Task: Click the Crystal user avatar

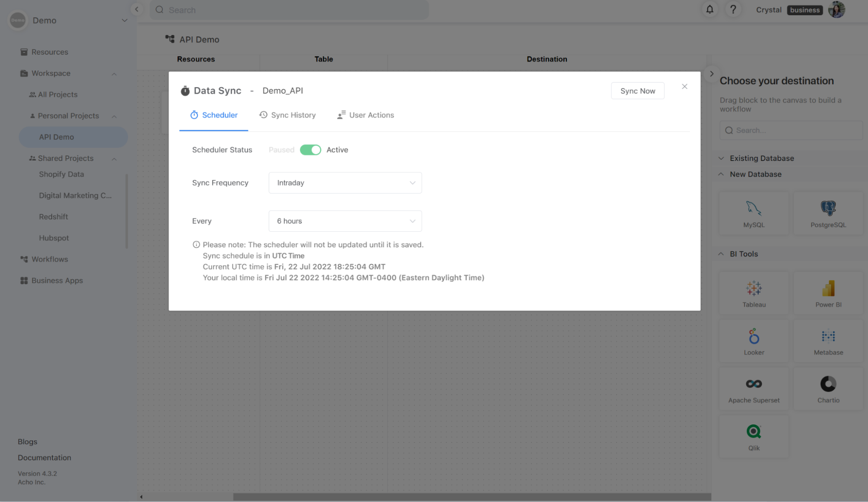Action: coord(836,10)
